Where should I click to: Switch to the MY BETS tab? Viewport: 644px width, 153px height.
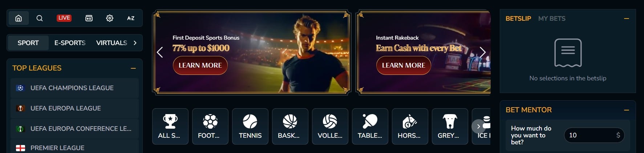[552, 19]
